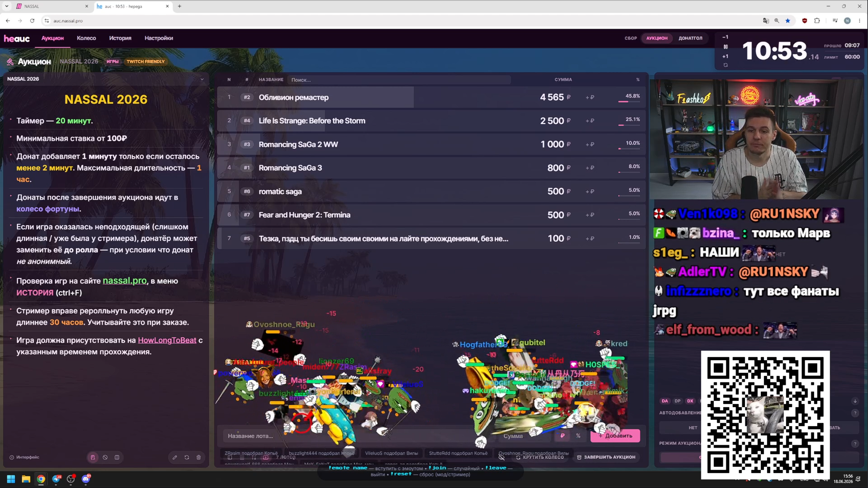Click the refresh icon in the rules panel footer
868x488 pixels.
pyautogui.click(x=187, y=457)
